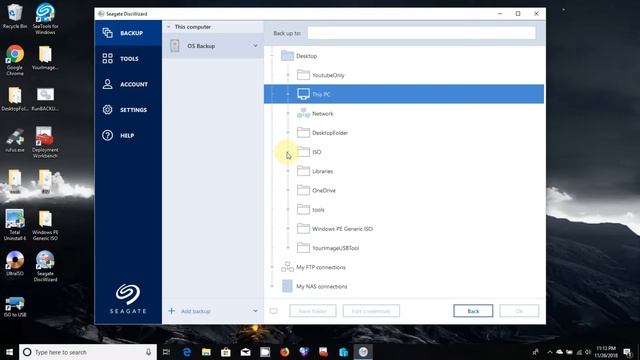
Task: Click the OneDrive folder icon
Action: tap(303, 190)
